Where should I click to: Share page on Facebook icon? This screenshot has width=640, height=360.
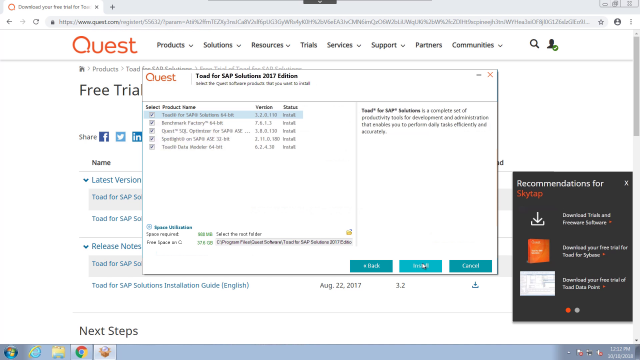(x=104, y=137)
